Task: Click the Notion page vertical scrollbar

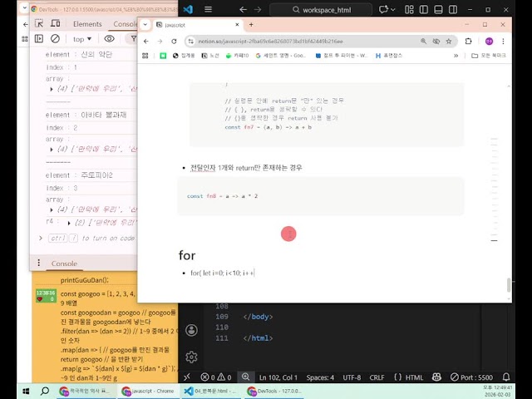Action: click(x=509, y=284)
